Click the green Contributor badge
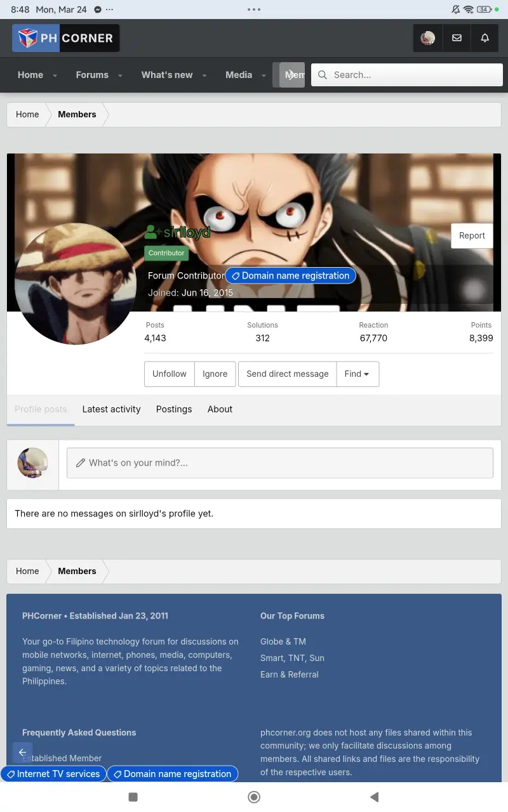 coord(166,253)
